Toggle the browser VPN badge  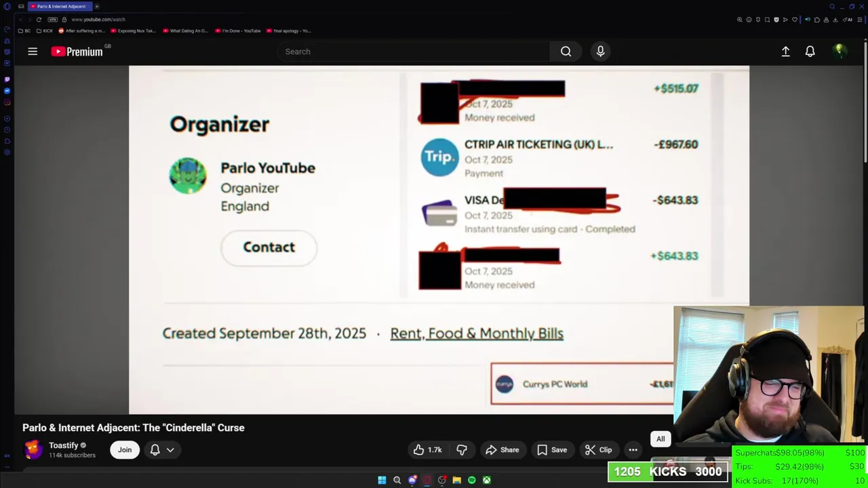pyautogui.click(x=52, y=20)
